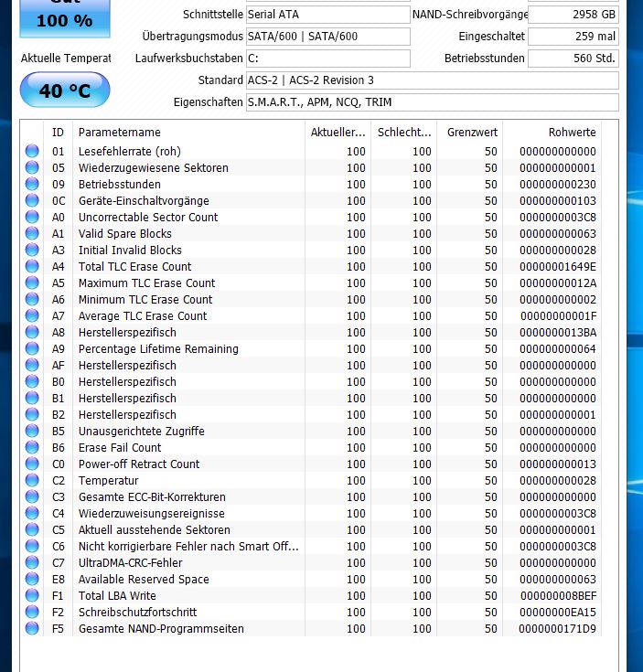
Task: Click status orb for Wiederzuweisungsereignisse
Action: point(32,513)
